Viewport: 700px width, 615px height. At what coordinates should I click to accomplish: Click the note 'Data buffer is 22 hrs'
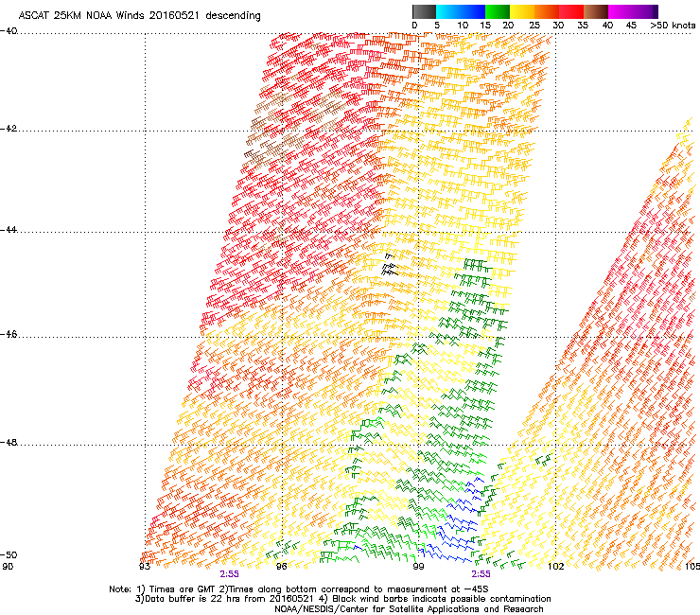click(x=194, y=599)
